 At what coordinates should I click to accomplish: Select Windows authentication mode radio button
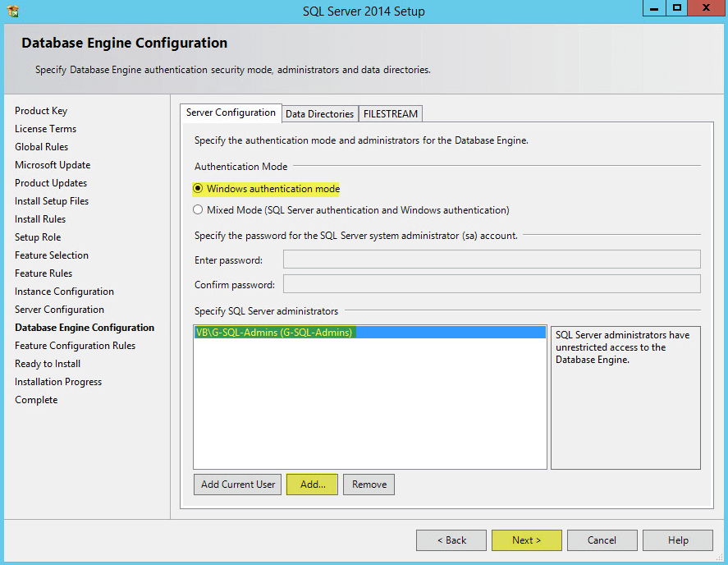[198, 189]
